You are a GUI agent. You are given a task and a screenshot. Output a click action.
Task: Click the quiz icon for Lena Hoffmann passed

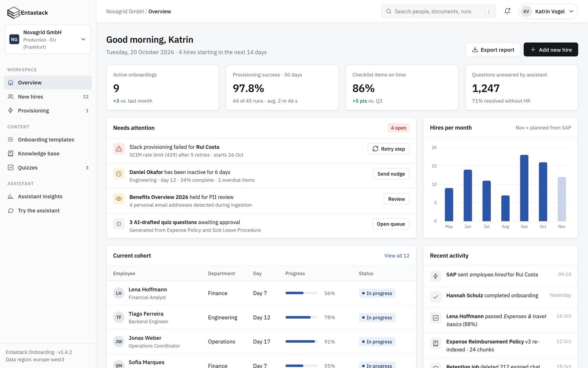[x=435, y=318]
